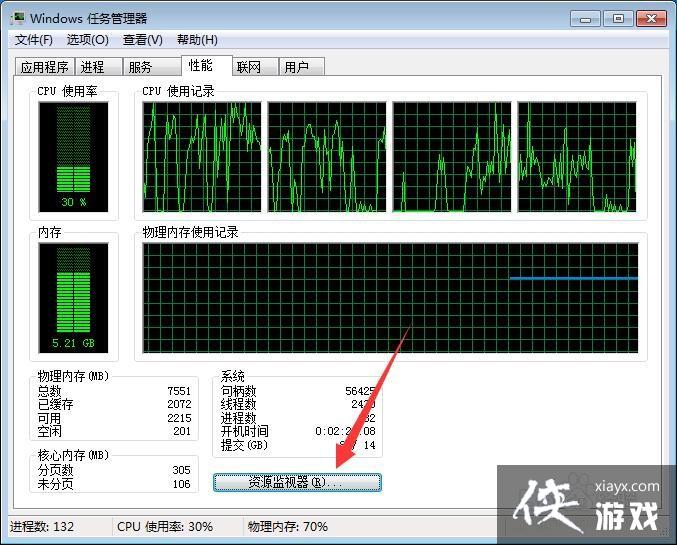Click the Task Manager title bar icon

coord(18,19)
